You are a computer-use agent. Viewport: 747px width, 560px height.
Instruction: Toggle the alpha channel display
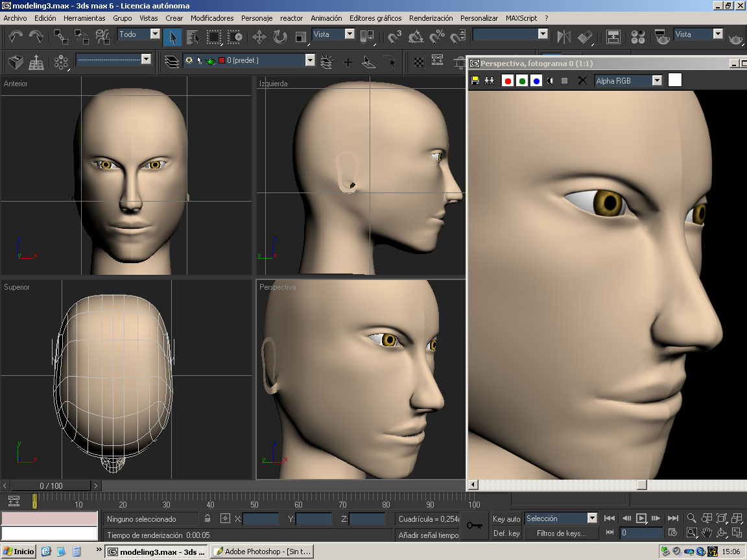click(551, 81)
